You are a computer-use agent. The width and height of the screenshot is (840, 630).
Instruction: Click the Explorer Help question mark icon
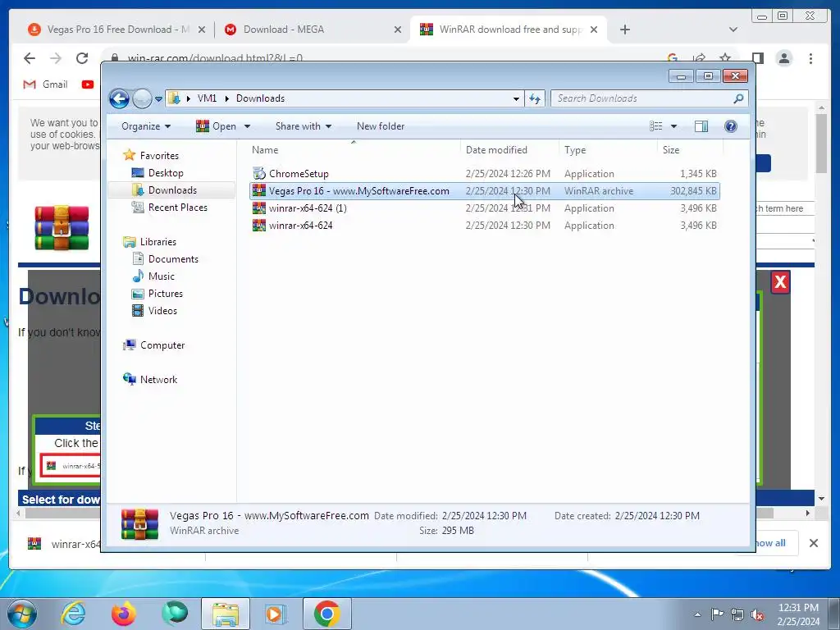coord(730,126)
